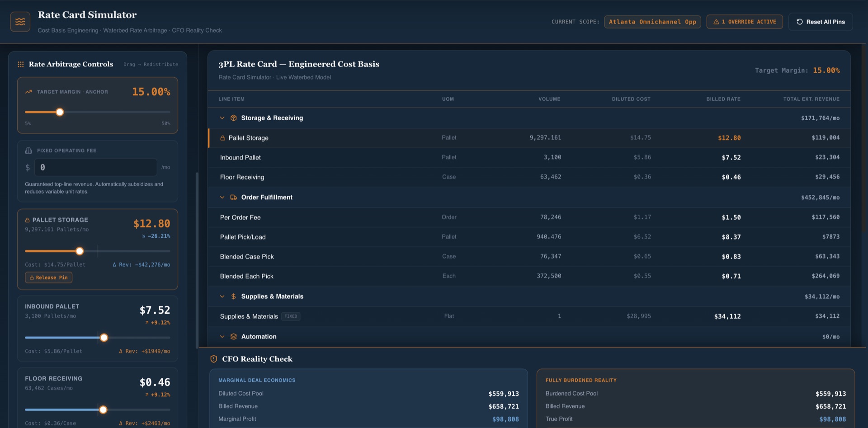
Task: Click the Pallet Storage rate slider handle
Action: (x=80, y=251)
